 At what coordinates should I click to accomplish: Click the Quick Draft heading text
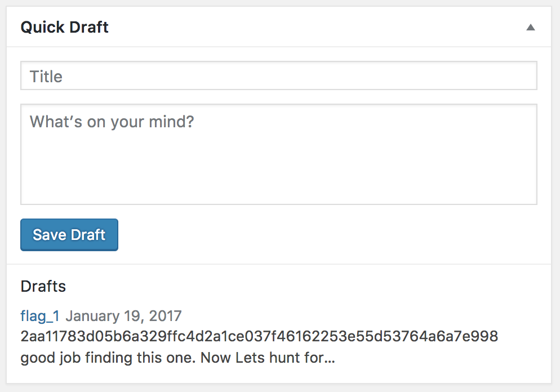click(65, 27)
